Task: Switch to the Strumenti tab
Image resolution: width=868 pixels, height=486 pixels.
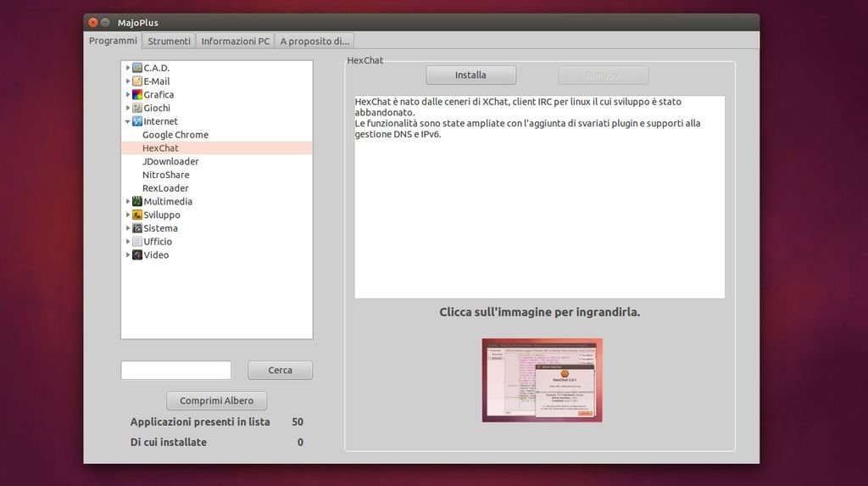Action: click(169, 41)
